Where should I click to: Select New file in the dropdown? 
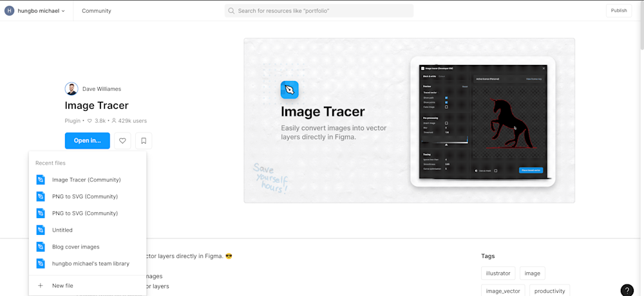(88, 285)
